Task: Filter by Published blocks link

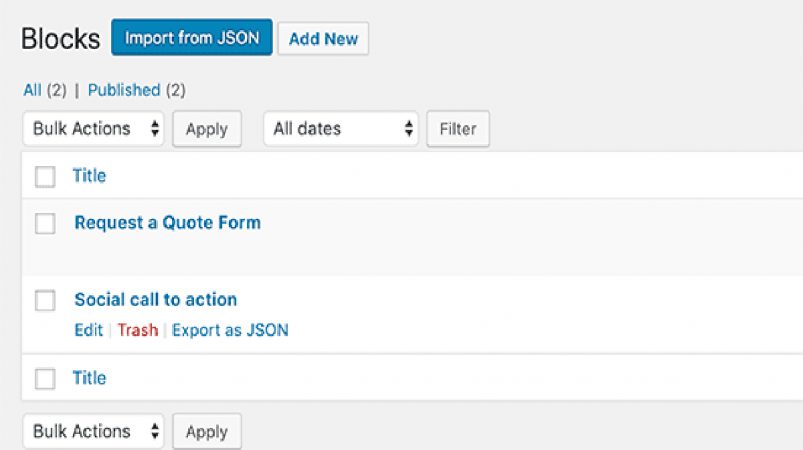Action: [x=124, y=90]
